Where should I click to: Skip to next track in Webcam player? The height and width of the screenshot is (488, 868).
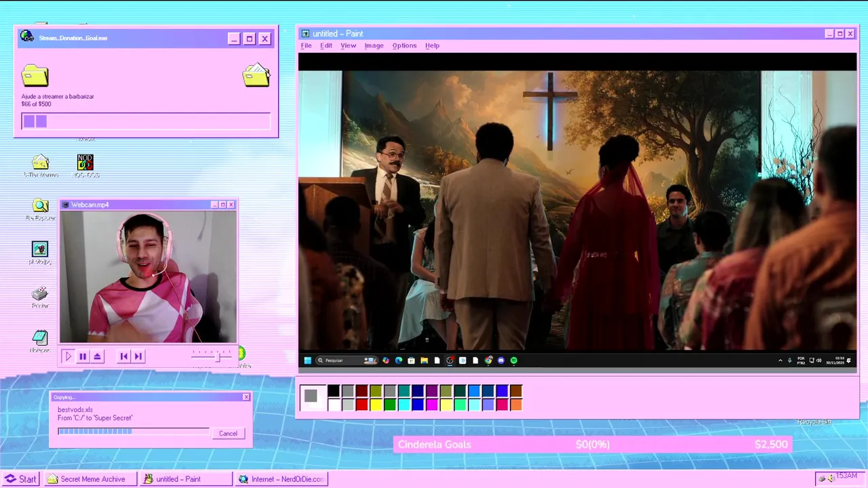[138, 357]
